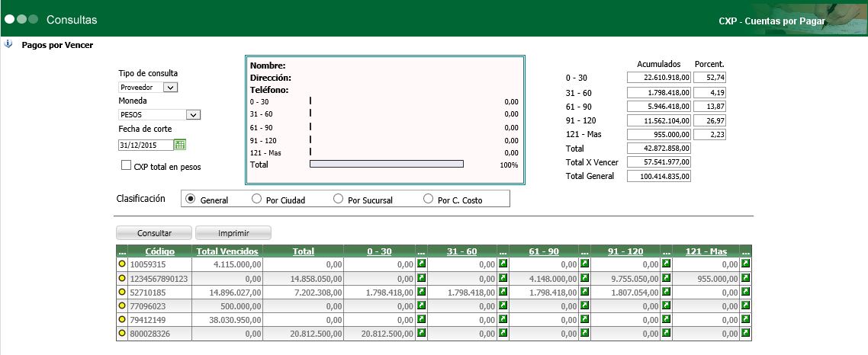Select the Por Ciudad radio button
868x355 pixels.
tap(256, 199)
